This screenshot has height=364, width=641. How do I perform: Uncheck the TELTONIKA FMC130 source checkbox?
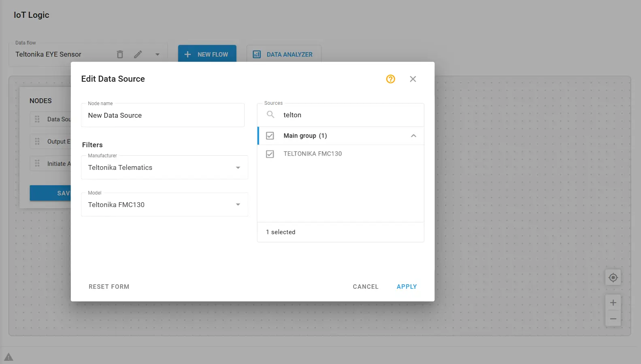click(270, 154)
